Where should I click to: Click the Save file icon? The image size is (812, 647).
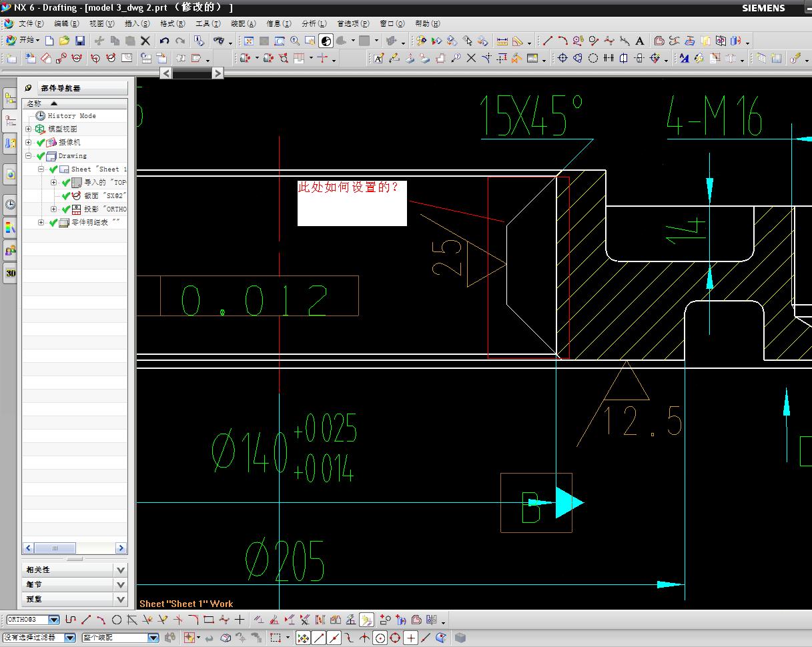click(x=79, y=41)
